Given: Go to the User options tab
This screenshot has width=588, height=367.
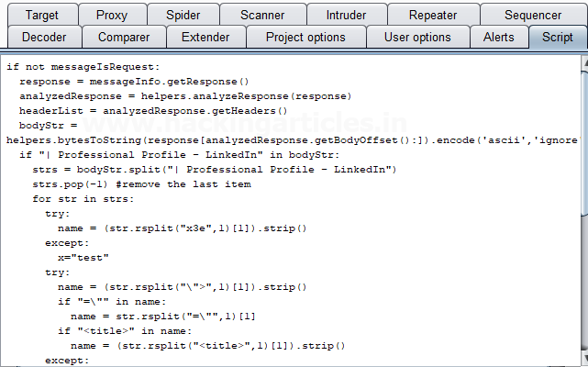Looking at the screenshot, I should coord(417,38).
